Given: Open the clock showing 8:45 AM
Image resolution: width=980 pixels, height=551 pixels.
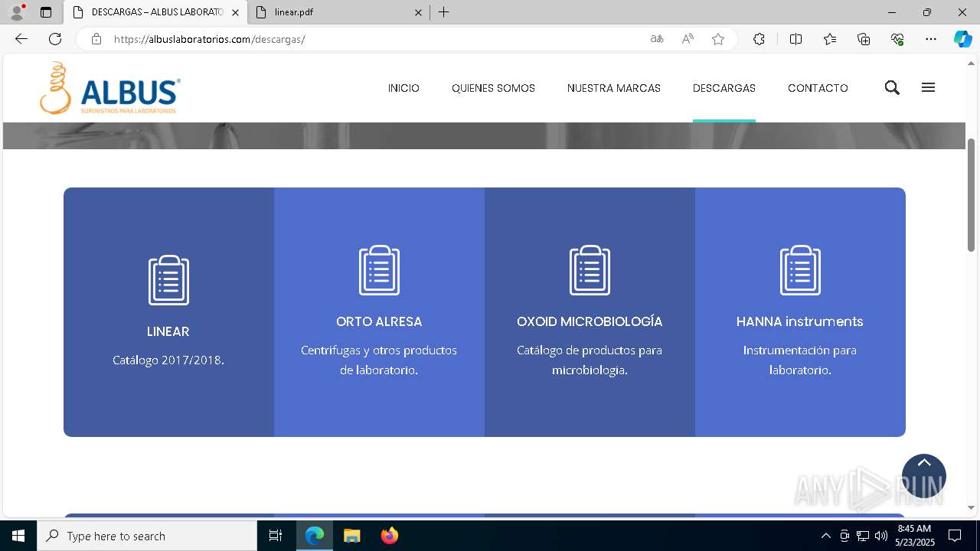Looking at the screenshot, I should [915, 536].
